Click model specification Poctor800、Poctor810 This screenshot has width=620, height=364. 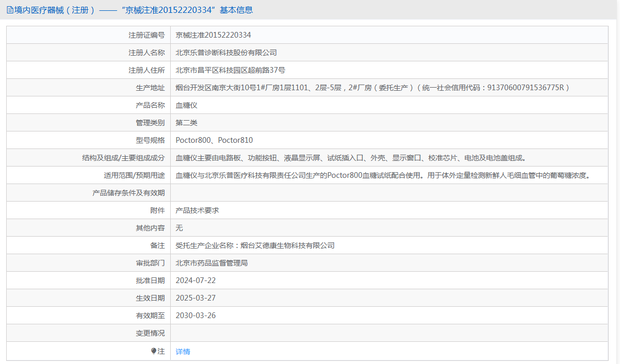click(214, 140)
